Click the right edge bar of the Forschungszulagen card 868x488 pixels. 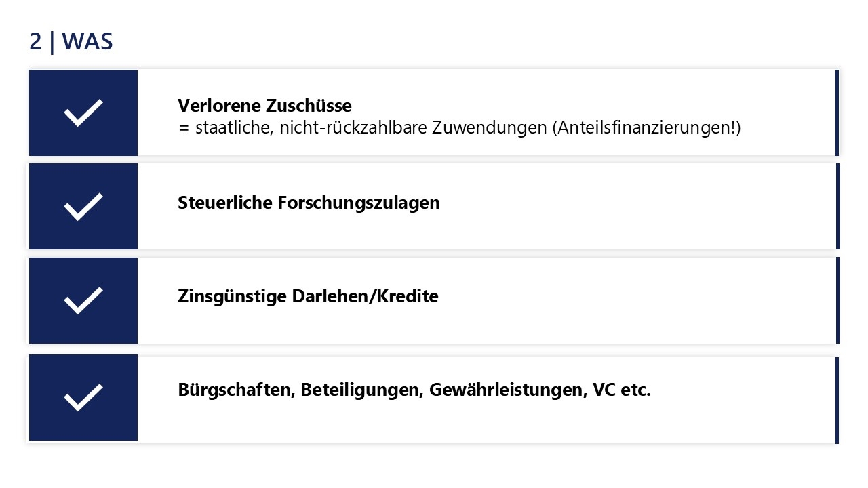point(837,206)
